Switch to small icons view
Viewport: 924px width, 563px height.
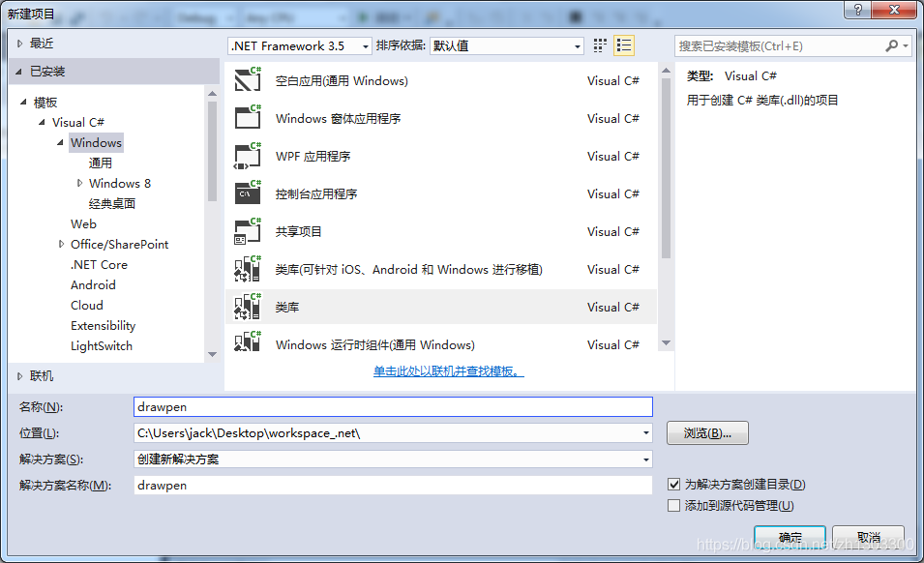pos(600,45)
